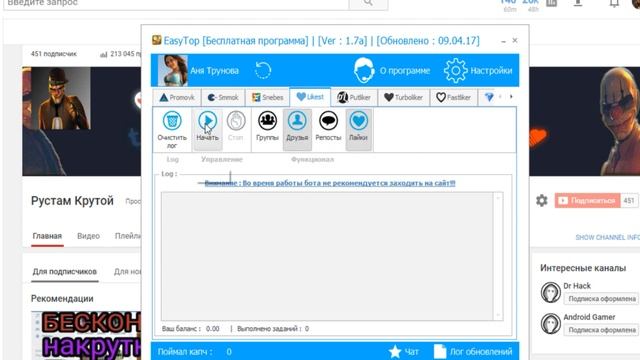Click the log scrollbar up arrow

pos(498,198)
